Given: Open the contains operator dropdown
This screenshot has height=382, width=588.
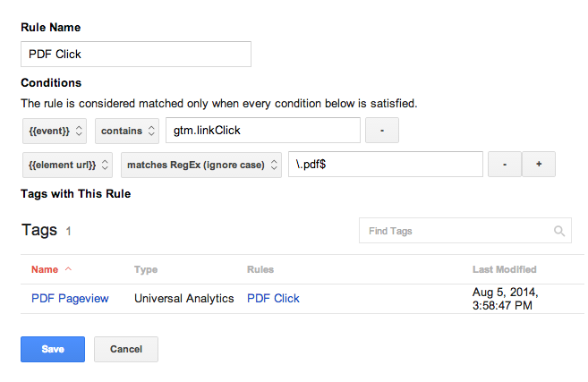Looking at the screenshot, I should click(x=127, y=131).
